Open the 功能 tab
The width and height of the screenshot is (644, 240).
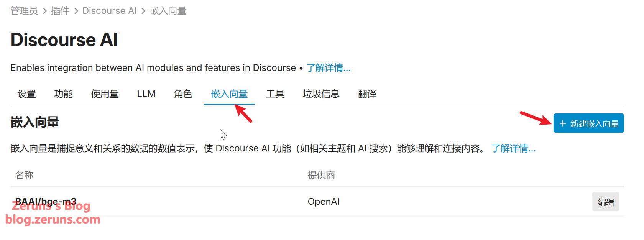click(x=63, y=94)
